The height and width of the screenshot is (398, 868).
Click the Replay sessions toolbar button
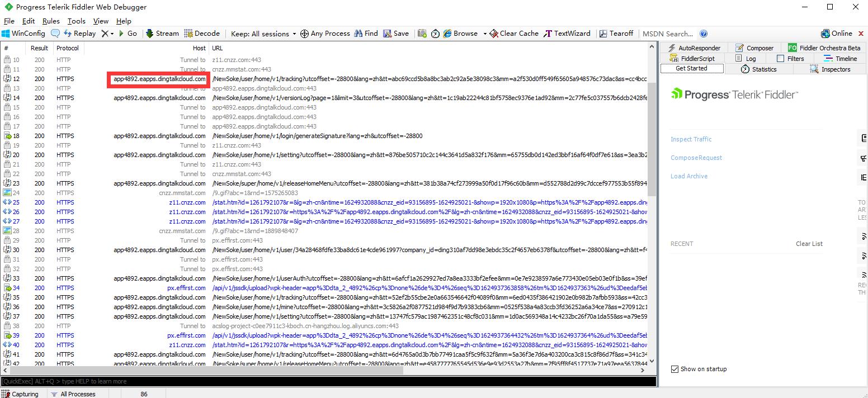(x=79, y=34)
